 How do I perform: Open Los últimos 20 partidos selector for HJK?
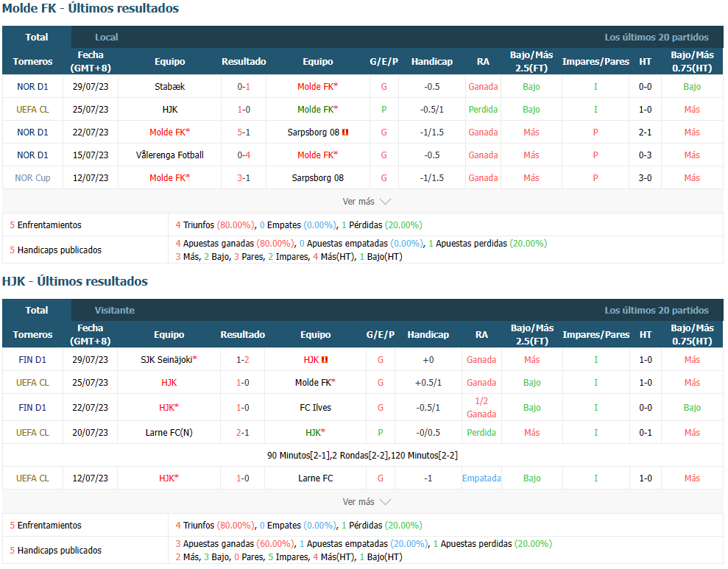click(656, 310)
